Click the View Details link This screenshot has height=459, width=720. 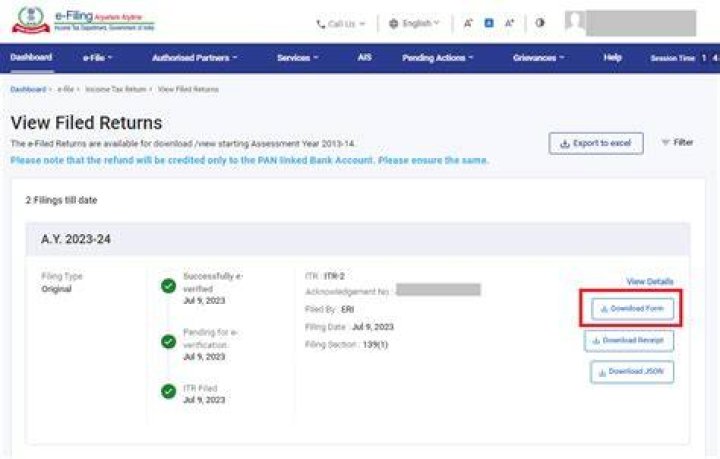[x=650, y=281]
